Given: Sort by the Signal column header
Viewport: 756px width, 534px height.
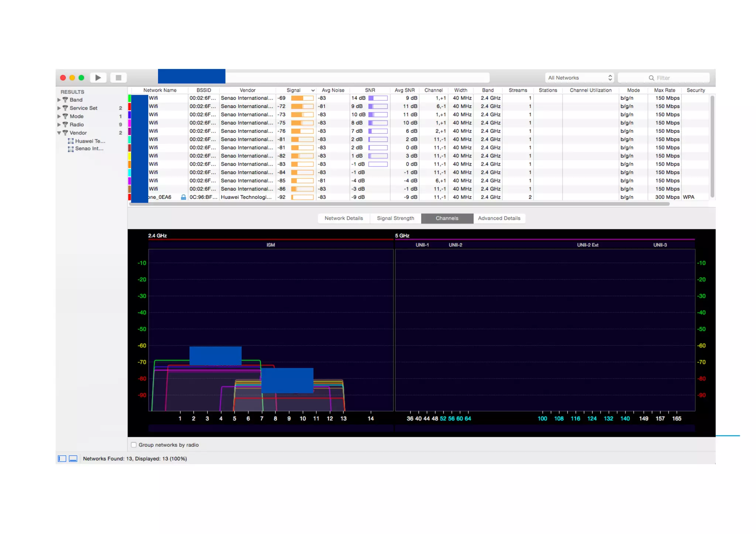Looking at the screenshot, I should click(294, 90).
